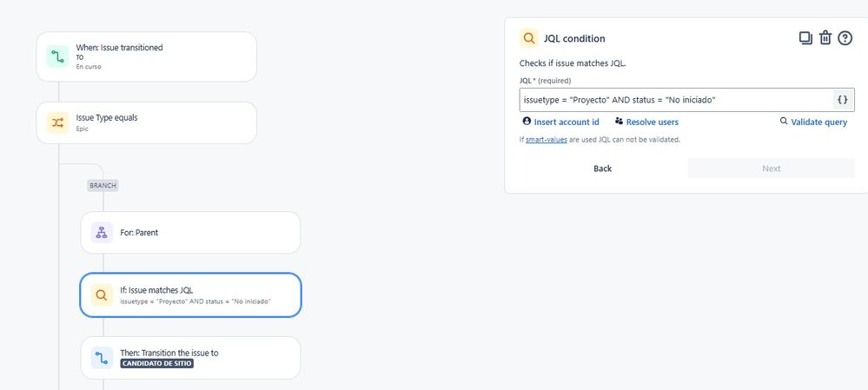
Task: Delete the JQL condition with the trash icon
Action: [x=825, y=38]
